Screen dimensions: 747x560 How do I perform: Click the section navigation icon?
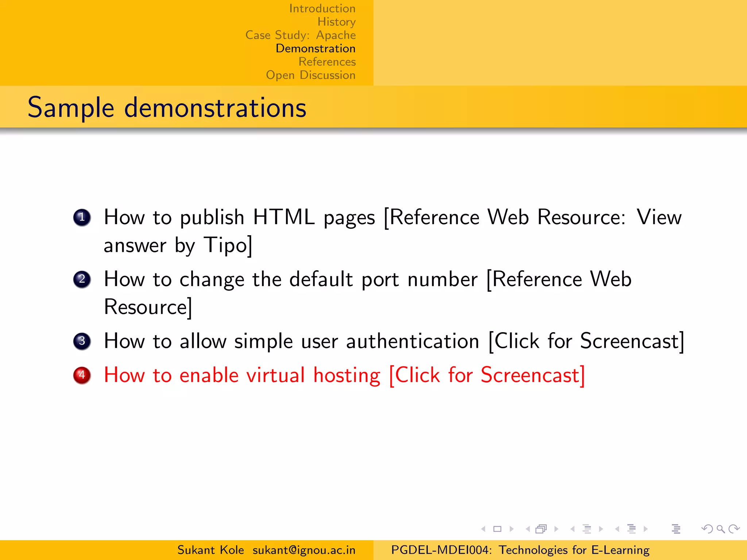coord(631,529)
